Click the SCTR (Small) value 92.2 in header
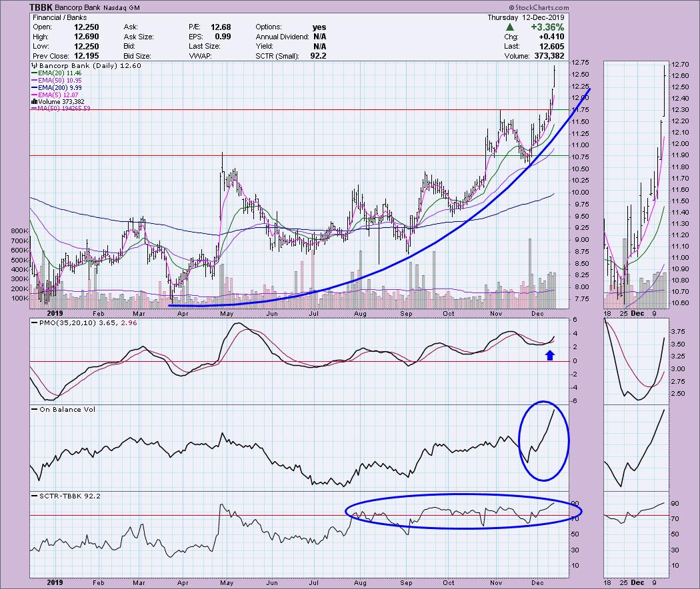 318,56
